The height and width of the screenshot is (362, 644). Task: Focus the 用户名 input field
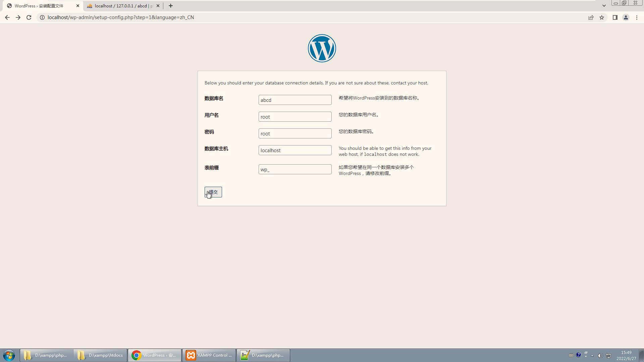pyautogui.click(x=295, y=117)
